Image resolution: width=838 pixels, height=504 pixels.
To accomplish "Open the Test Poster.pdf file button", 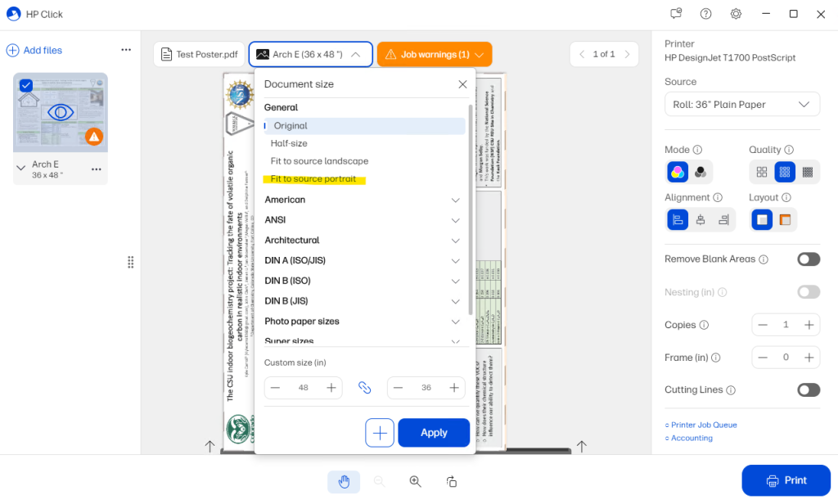I will 200,55.
